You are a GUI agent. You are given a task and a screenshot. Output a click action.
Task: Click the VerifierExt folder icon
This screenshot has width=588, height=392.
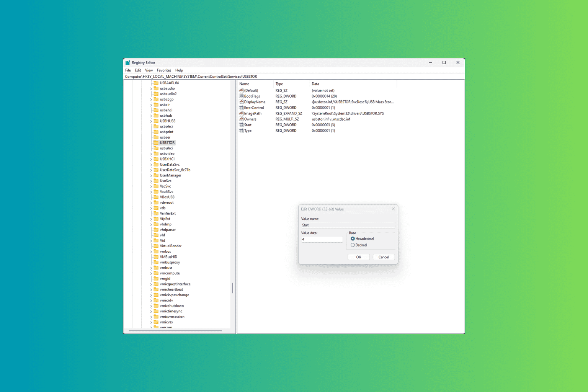(156, 213)
